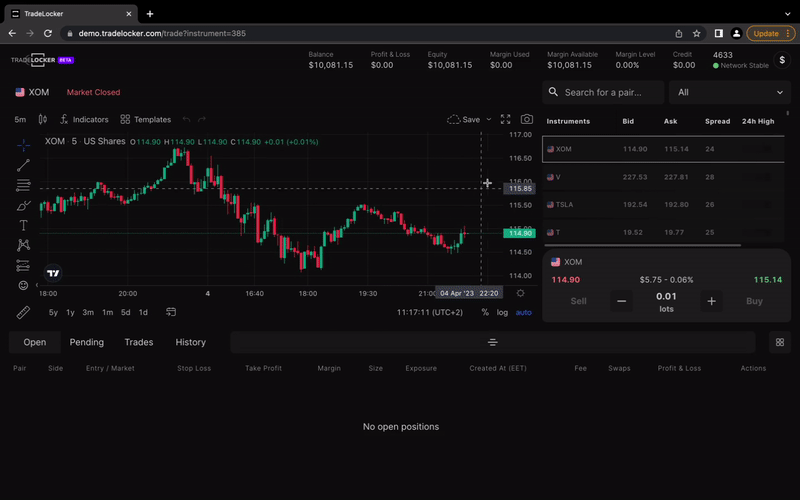
Task: Select the ruler measure tool
Action: pos(23,312)
